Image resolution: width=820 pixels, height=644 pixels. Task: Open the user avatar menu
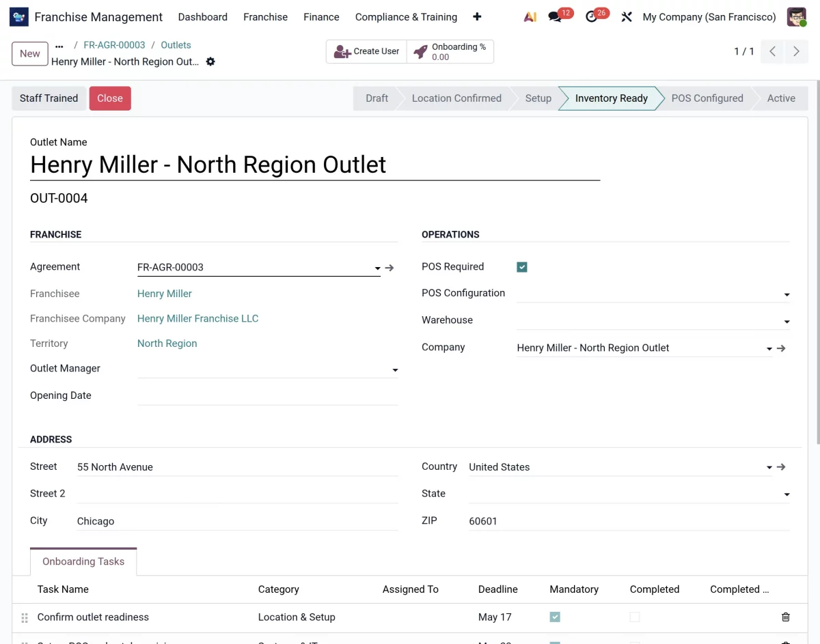tap(797, 17)
